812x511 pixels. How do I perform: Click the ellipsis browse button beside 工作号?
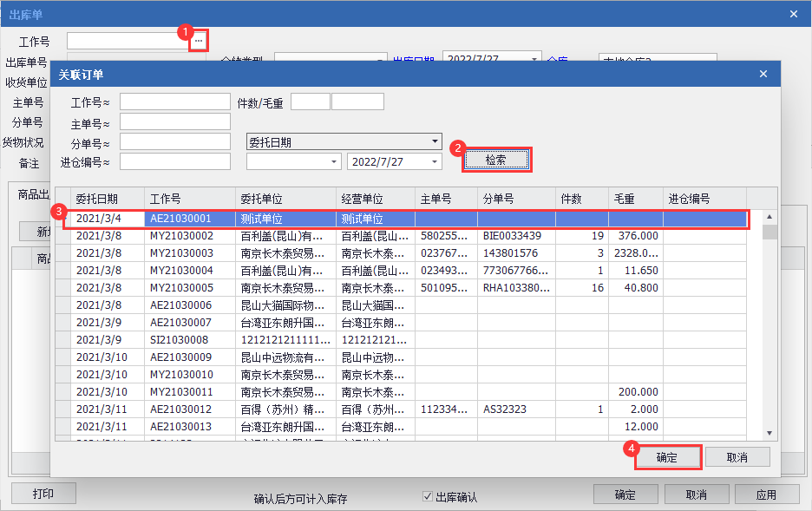[x=199, y=41]
